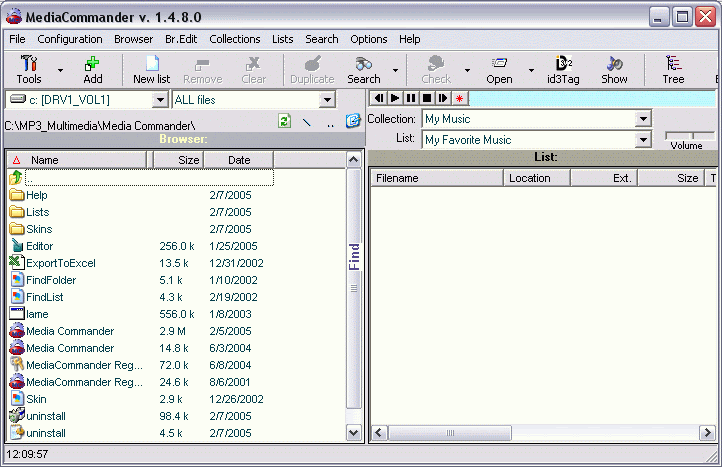Screen dimensions: 722x467
Task: Open the ALL files filter dropdown
Action: pos(326,100)
